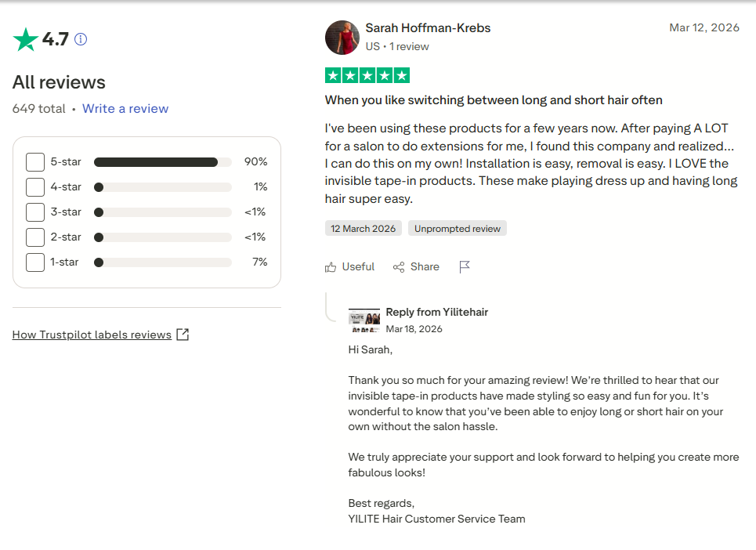Click the green Trustpilot star logo
The height and width of the screenshot is (550, 756).
point(26,39)
